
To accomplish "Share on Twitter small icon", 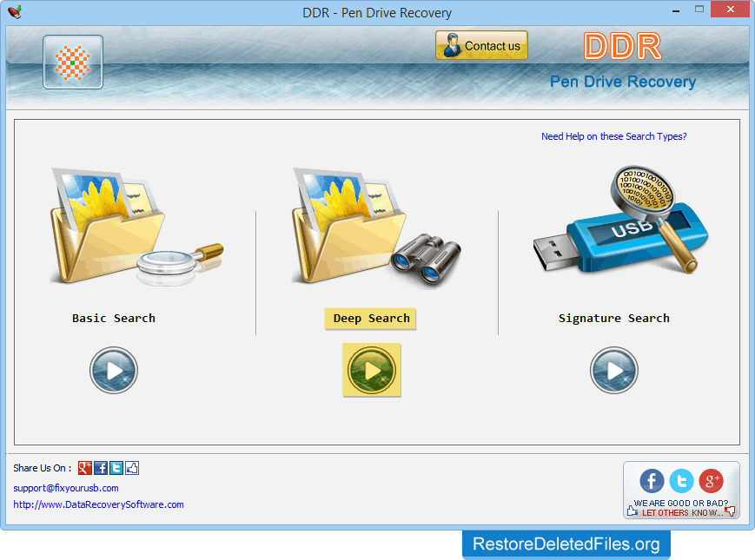I will pyautogui.click(x=116, y=468).
